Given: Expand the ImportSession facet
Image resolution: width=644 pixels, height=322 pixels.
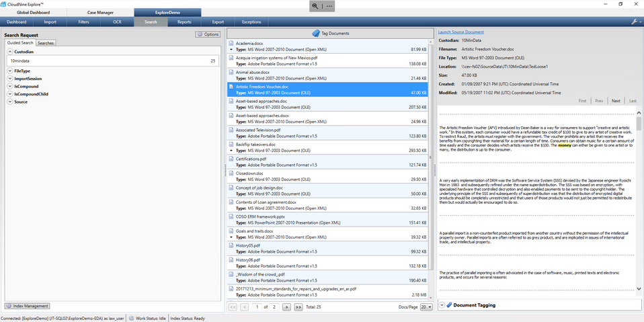Looking at the screenshot, I should pyautogui.click(x=9, y=79).
